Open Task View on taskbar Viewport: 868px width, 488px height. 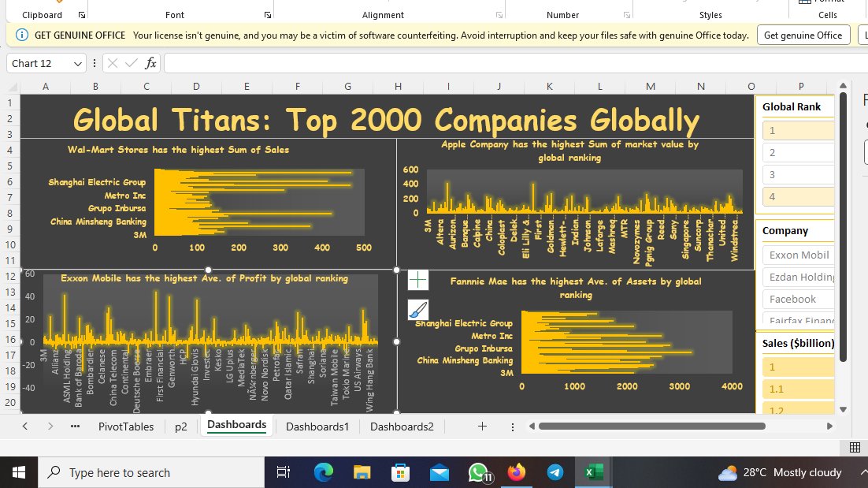point(284,472)
